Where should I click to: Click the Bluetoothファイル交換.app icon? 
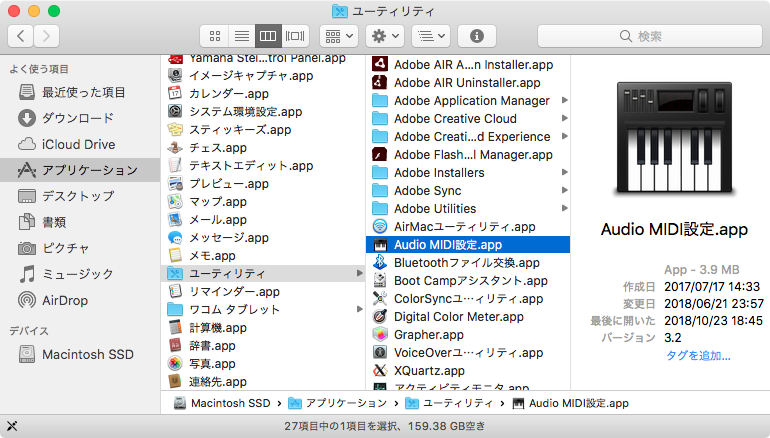click(380, 262)
